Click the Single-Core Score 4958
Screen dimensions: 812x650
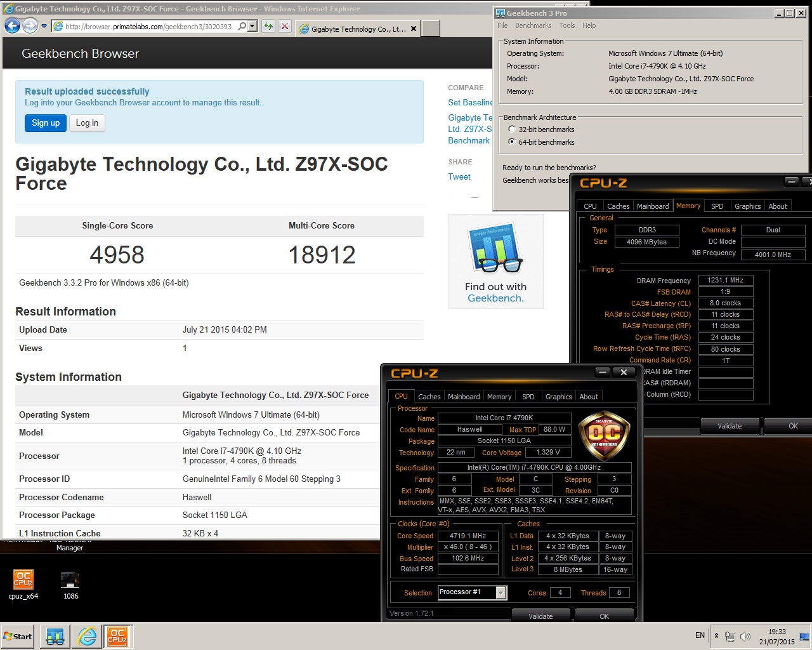117,255
